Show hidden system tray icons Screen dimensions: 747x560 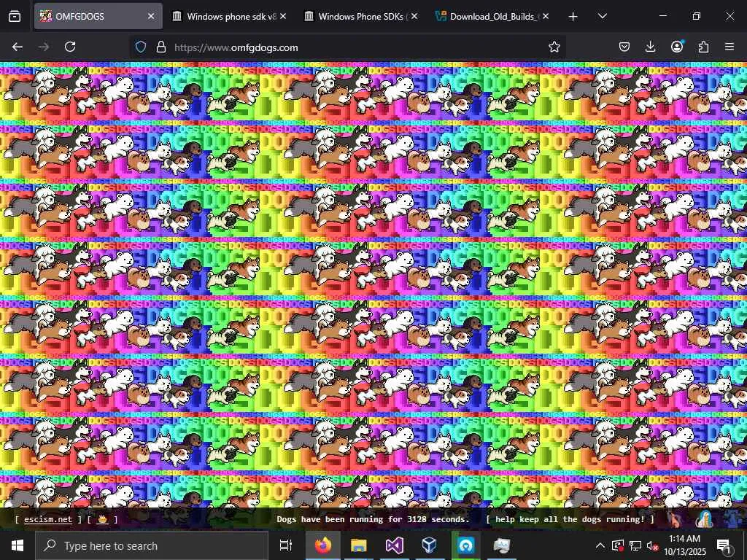[600, 545]
